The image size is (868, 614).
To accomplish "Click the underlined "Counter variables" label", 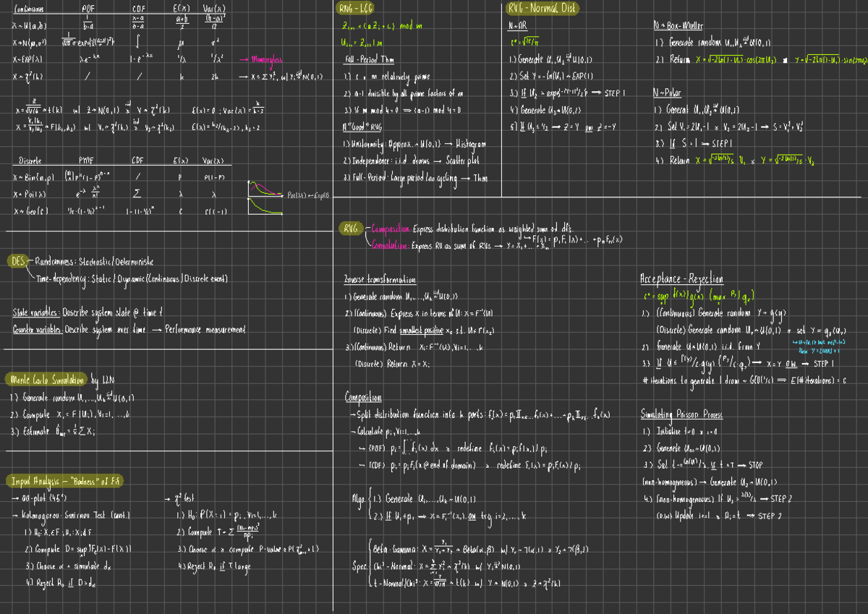I will tap(38, 330).
